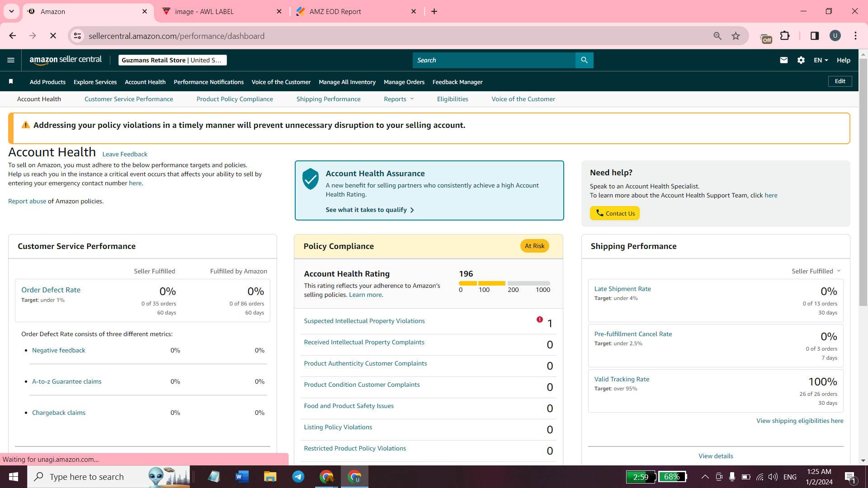
Task: Click the Edit button in nav bar
Action: (x=840, y=81)
